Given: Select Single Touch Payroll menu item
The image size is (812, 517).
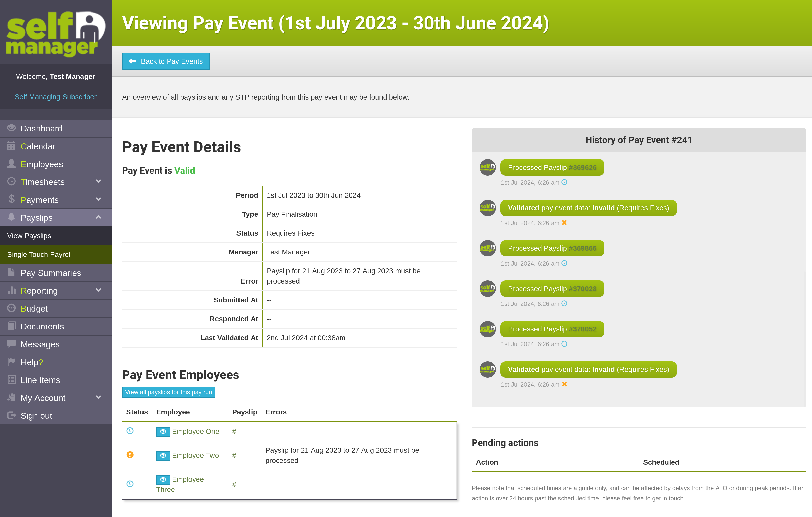Looking at the screenshot, I should [x=40, y=254].
